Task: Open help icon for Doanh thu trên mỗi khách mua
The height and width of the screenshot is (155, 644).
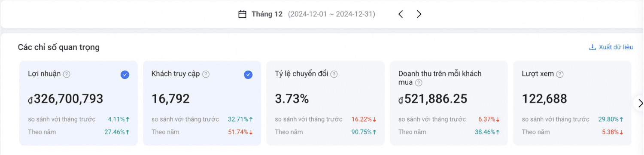Action: [x=419, y=83]
